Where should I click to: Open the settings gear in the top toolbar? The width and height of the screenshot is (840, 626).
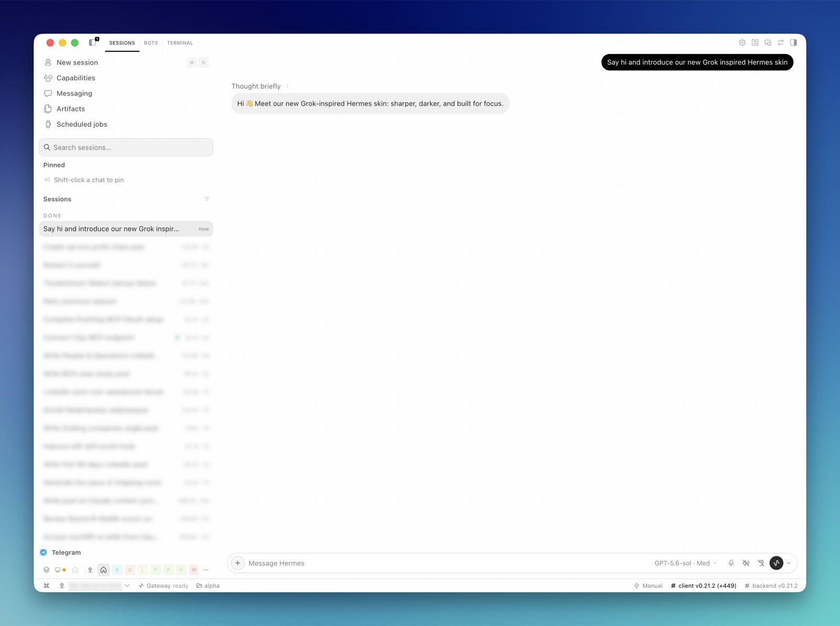742,43
